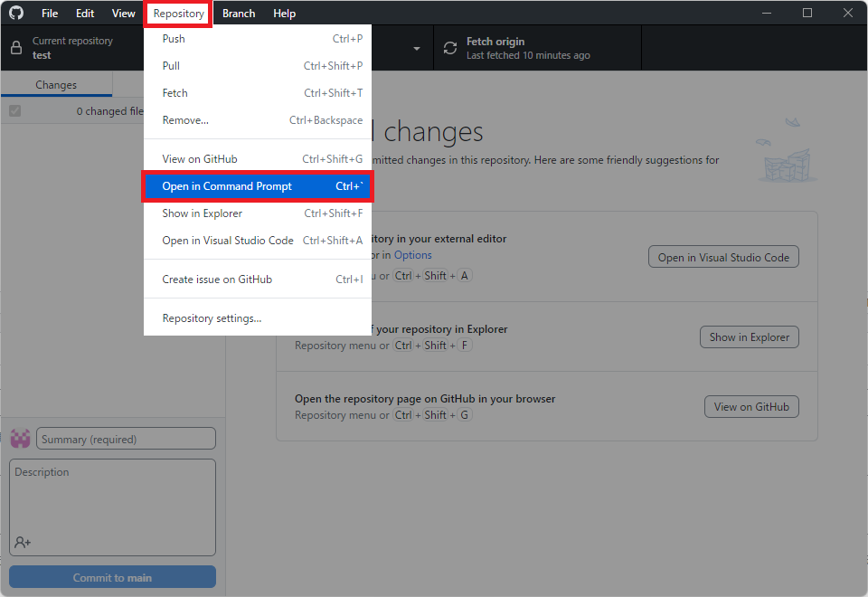The height and width of the screenshot is (597, 868).
Task: Open the View menu
Action: point(124,14)
